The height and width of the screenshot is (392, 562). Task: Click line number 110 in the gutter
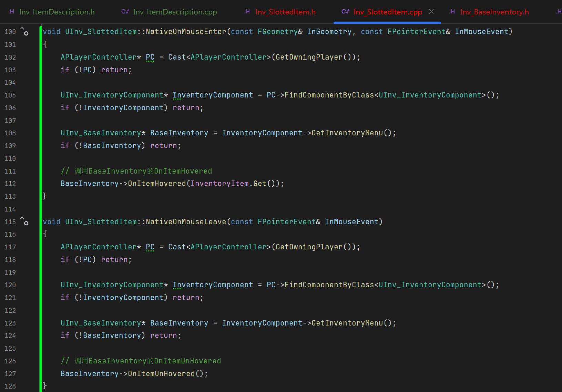point(10,158)
